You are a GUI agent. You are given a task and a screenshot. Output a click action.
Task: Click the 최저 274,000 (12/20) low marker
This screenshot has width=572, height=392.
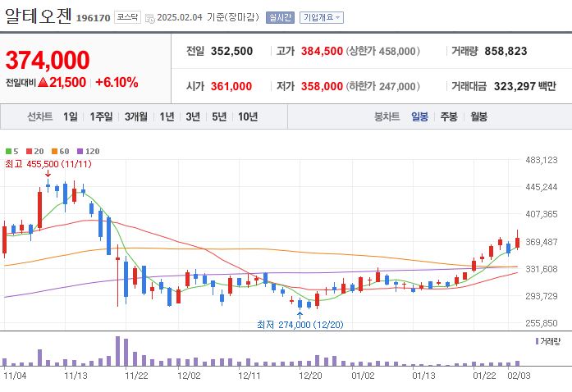tap(300, 325)
